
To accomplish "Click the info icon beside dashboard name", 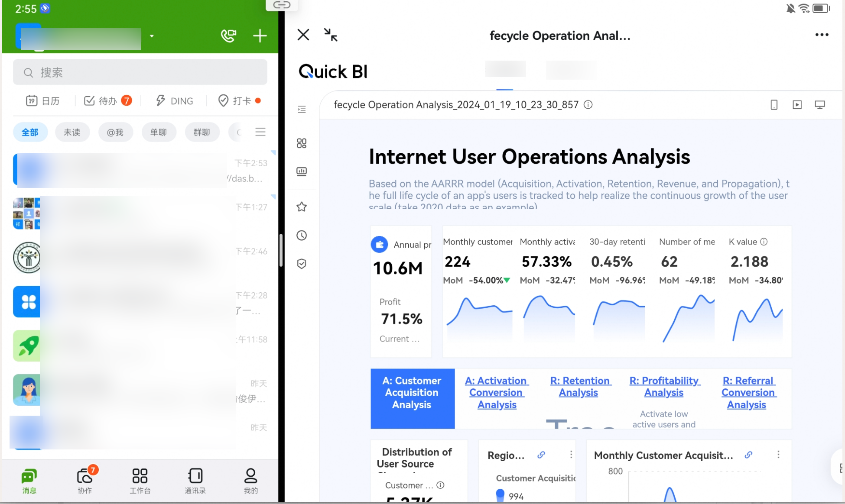I will pyautogui.click(x=588, y=105).
